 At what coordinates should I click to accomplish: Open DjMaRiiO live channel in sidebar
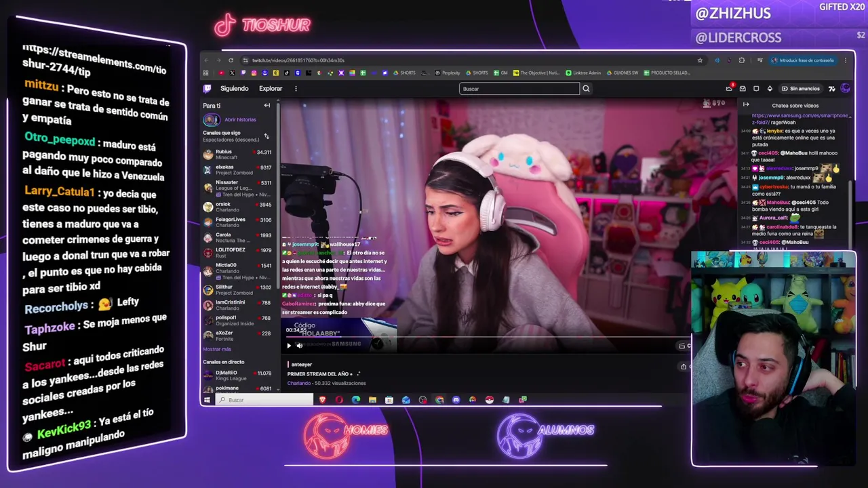[x=237, y=375]
